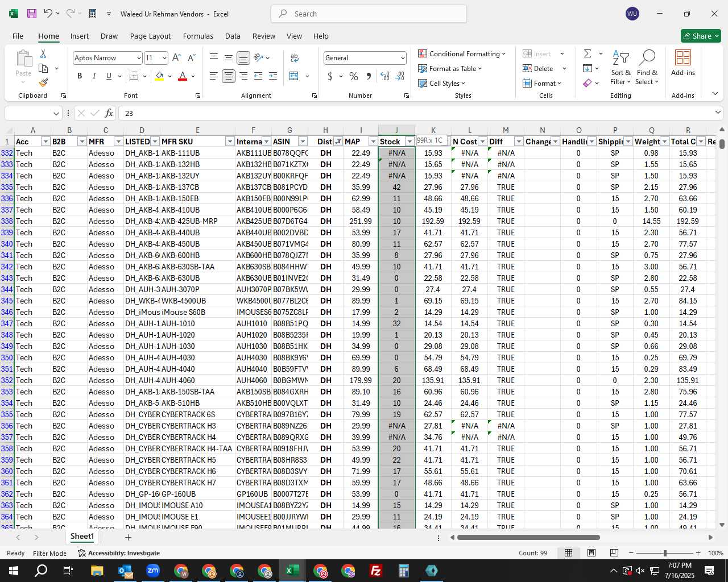Click the Fill Color swatch
The width and height of the screenshot is (728, 582).
point(159,76)
